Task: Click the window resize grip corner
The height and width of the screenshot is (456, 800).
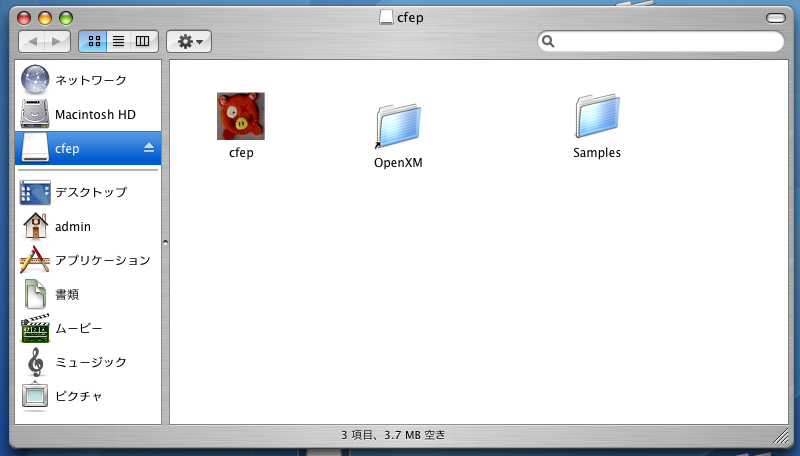Action: tap(781, 435)
